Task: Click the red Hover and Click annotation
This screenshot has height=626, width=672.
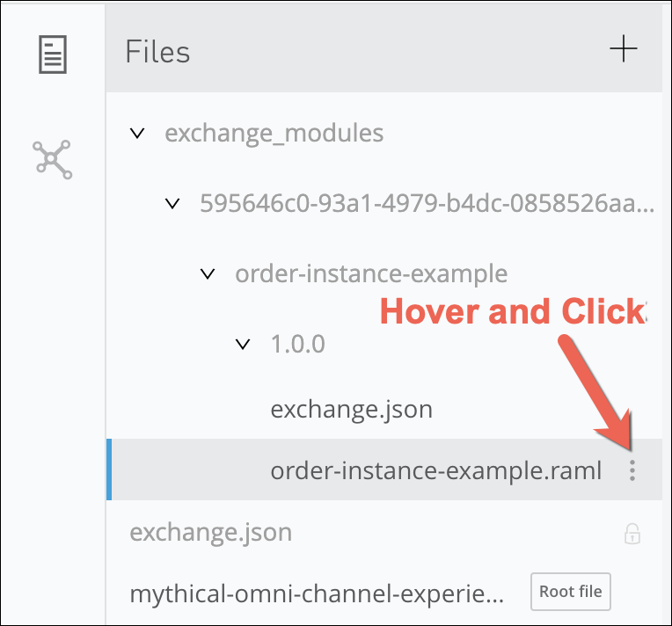Action: [512, 313]
